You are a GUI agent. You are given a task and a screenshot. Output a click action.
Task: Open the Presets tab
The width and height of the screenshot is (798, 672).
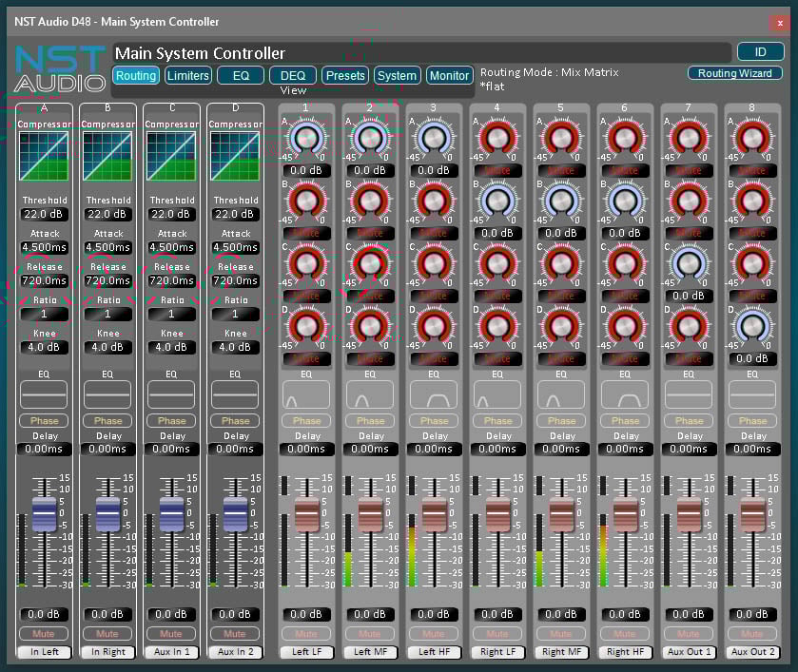click(344, 75)
